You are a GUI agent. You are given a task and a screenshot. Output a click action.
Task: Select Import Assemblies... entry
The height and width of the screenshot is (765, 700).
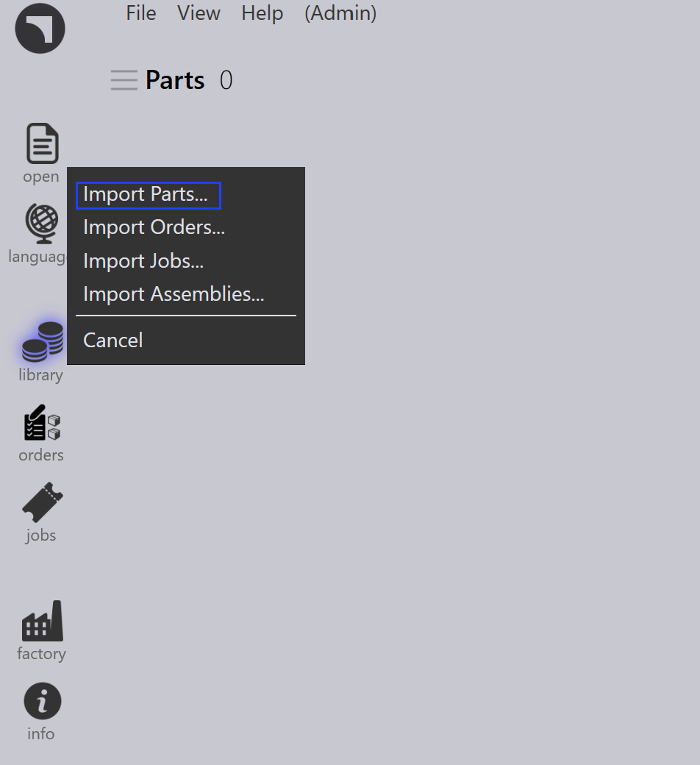(174, 294)
